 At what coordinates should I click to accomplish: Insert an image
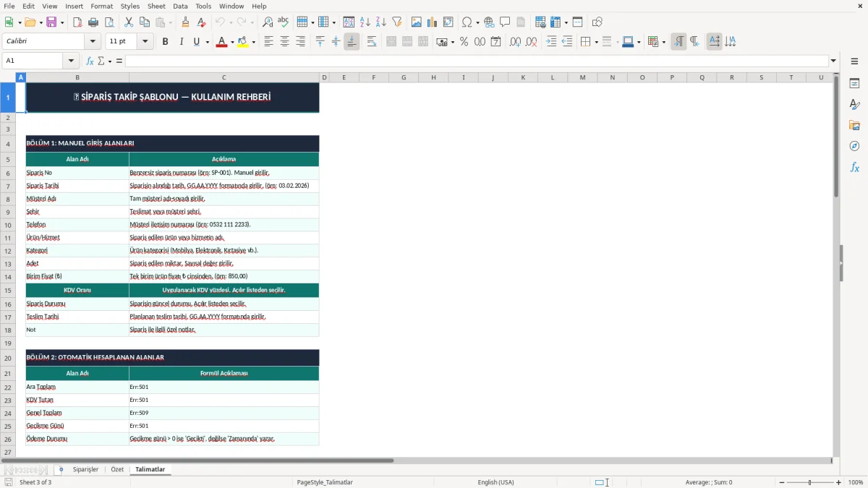pos(417,22)
